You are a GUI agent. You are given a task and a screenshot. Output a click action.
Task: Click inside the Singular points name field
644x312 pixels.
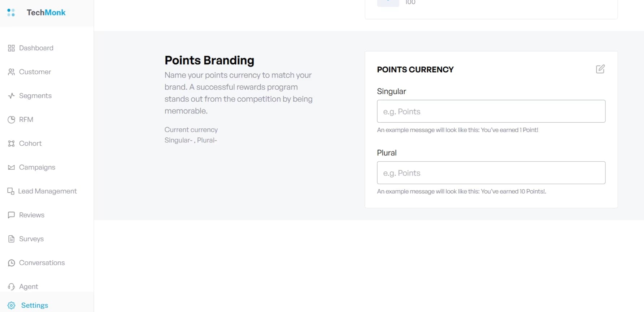click(x=491, y=111)
